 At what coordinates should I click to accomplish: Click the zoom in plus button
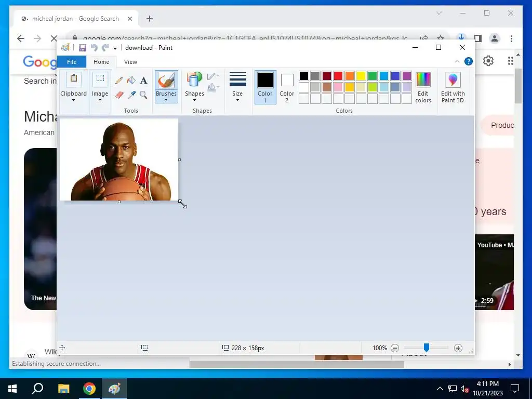click(x=458, y=348)
